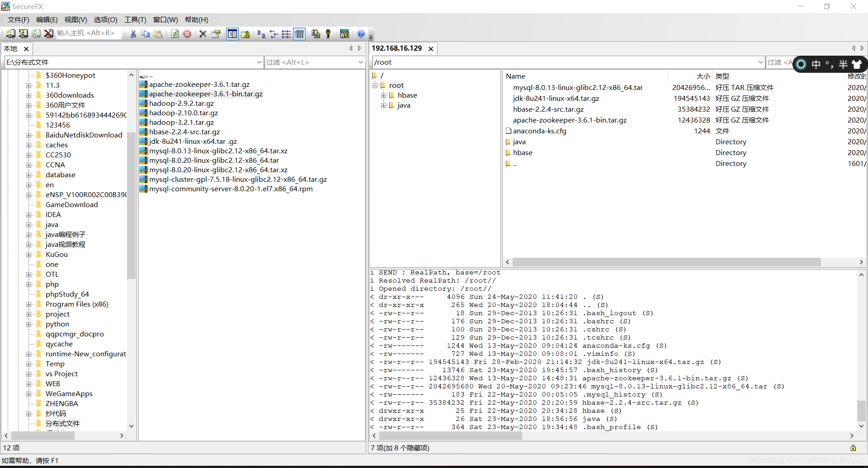Open the 工具(T) menu
This screenshot has height=468, width=868.
[136, 20]
